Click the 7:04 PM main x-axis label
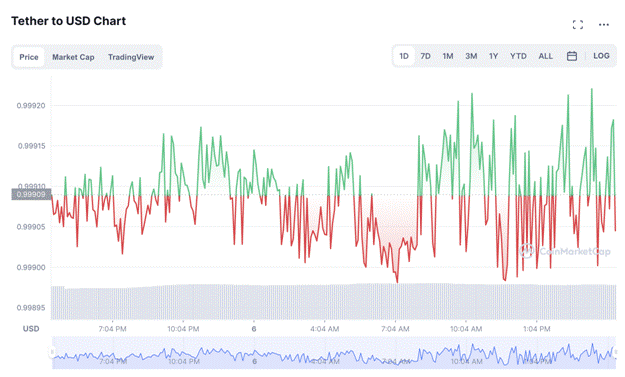Viewport: 625px width, 377px height. (x=112, y=329)
